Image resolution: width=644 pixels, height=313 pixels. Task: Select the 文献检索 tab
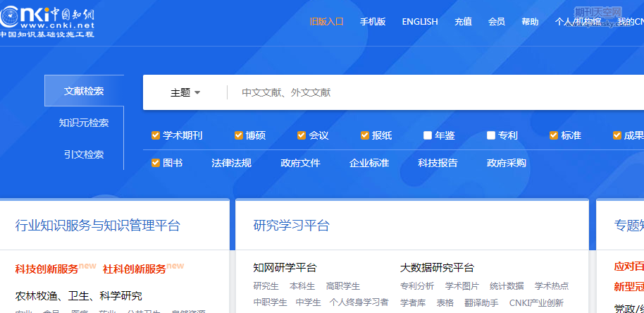click(84, 91)
